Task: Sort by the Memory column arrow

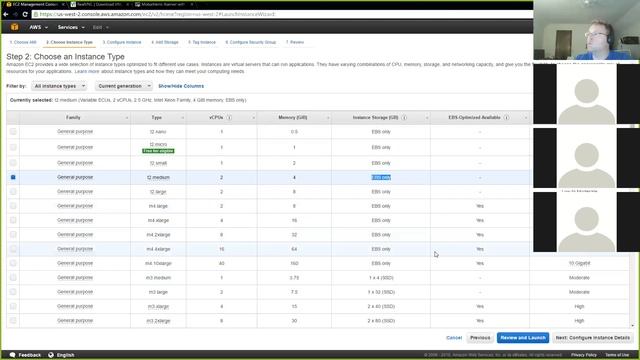Action: (328, 118)
